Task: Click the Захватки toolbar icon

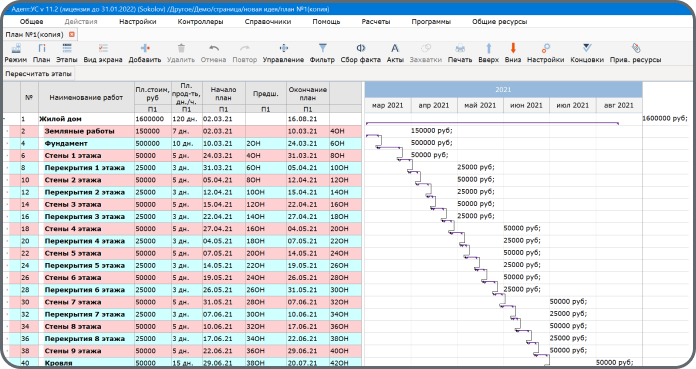Action: coord(426,53)
